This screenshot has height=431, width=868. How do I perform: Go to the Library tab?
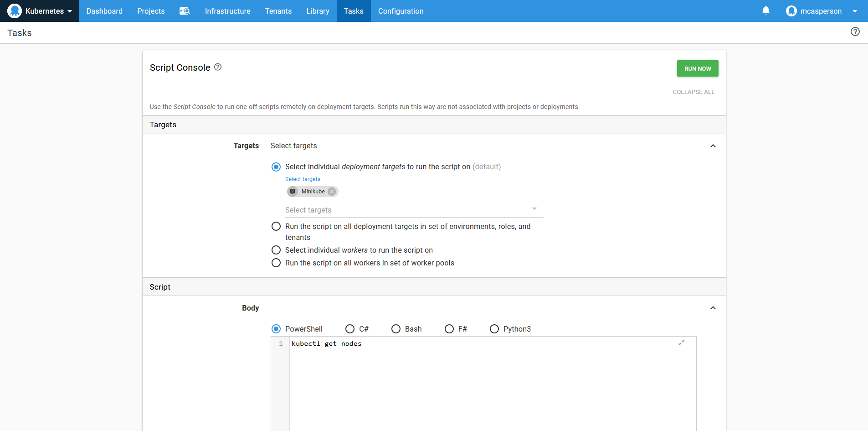click(x=318, y=11)
